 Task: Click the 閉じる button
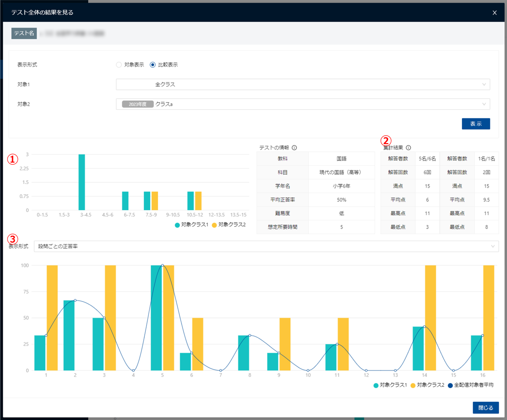pyautogui.click(x=486, y=408)
